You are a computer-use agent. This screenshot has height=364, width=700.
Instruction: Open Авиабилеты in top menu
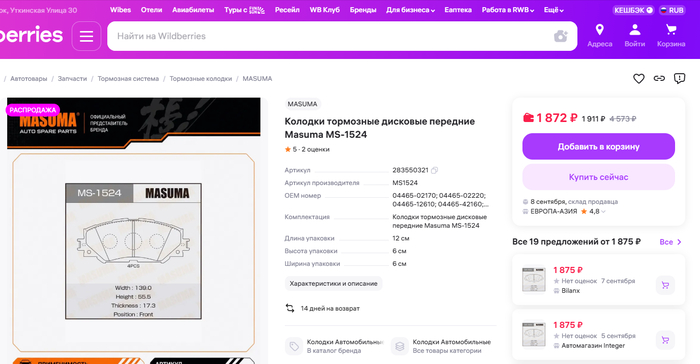[x=193, y=10]
